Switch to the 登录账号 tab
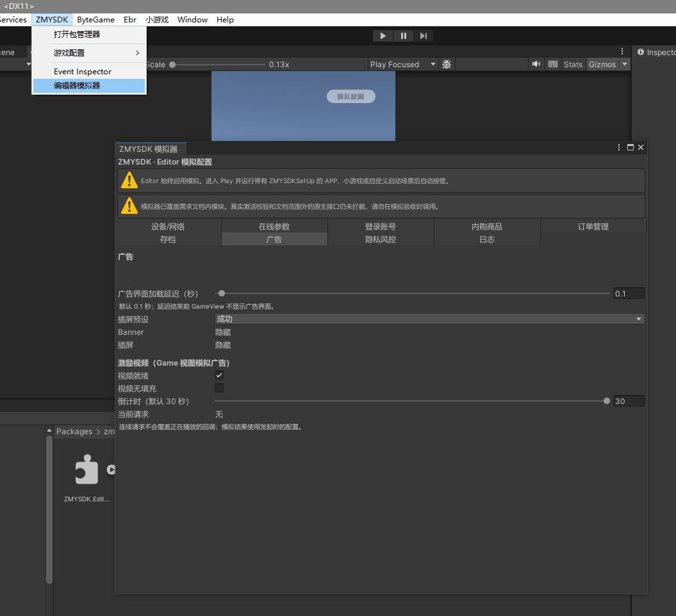The height and width of the screenshot is (616, 676). [x=381, y=227]
